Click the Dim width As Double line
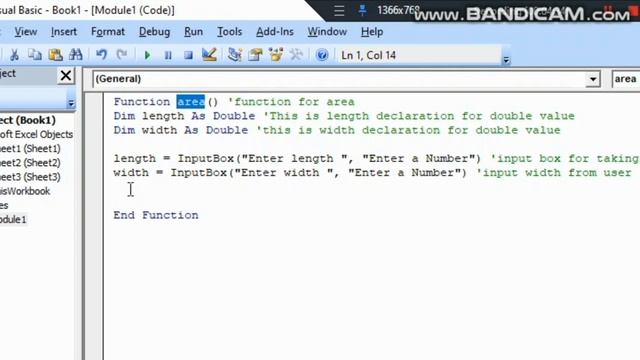This screenshot has width=640, height=360. [x=337, y=130]
